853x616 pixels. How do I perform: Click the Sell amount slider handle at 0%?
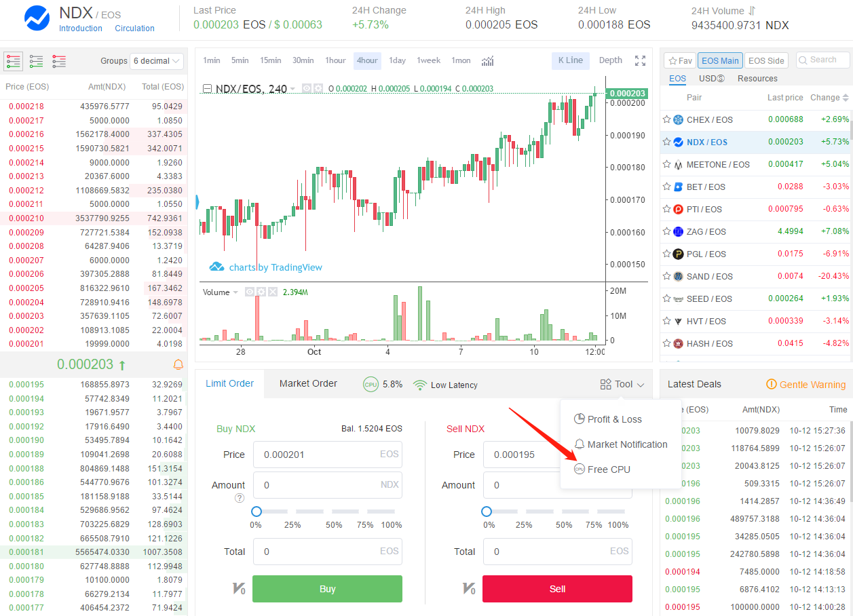(487, 512)
